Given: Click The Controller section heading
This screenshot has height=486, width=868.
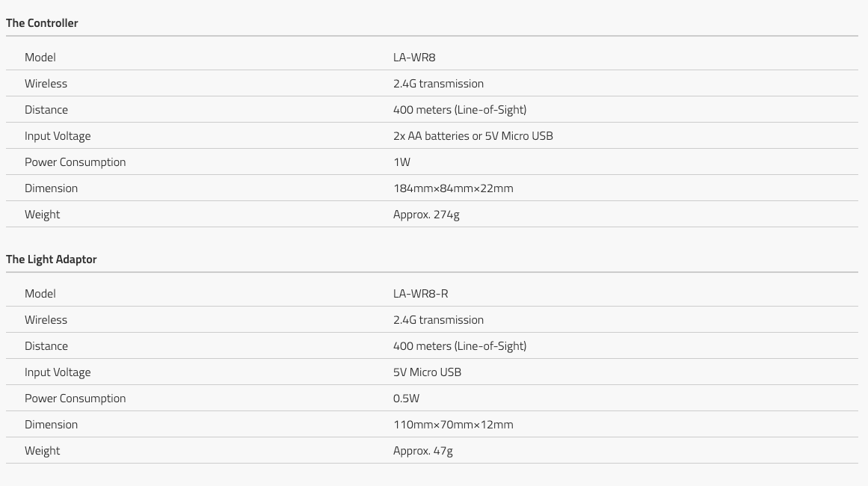Looking at the screenshot, I should (42, 22).
